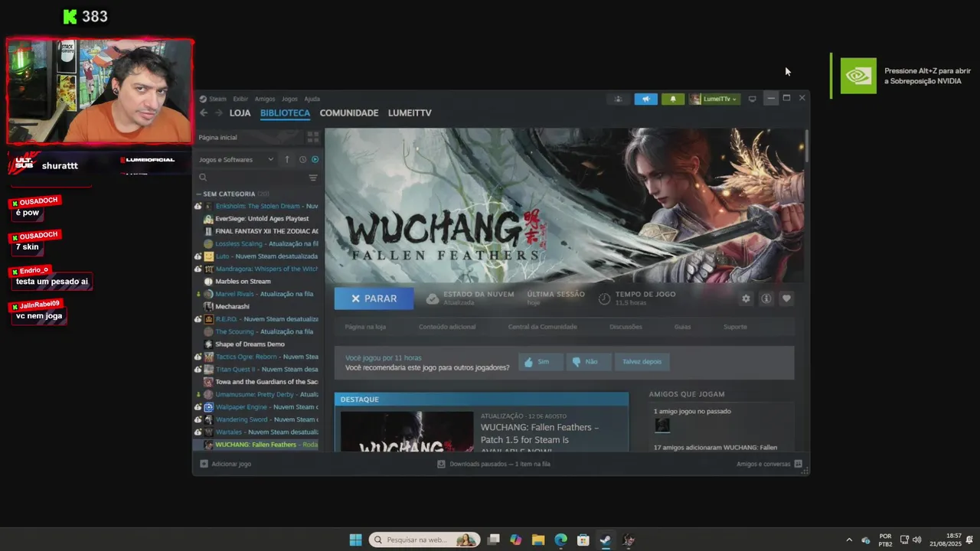
Task: Click the PARAR stop game button
Action: [x=374, y=298]
